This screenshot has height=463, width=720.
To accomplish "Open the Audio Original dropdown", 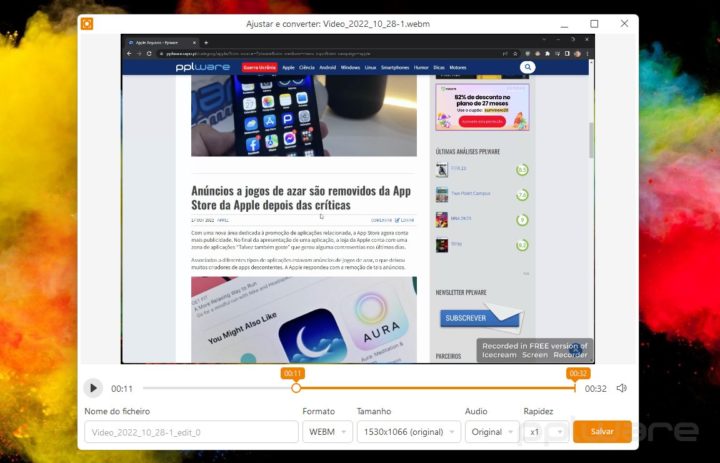I will tap(492, 432).
